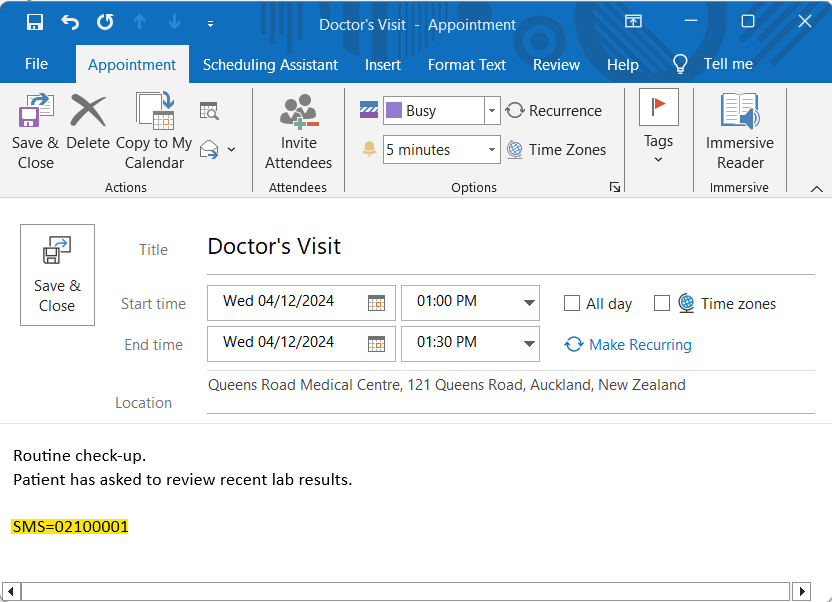Click the Save & Close side button

point(57,274)
